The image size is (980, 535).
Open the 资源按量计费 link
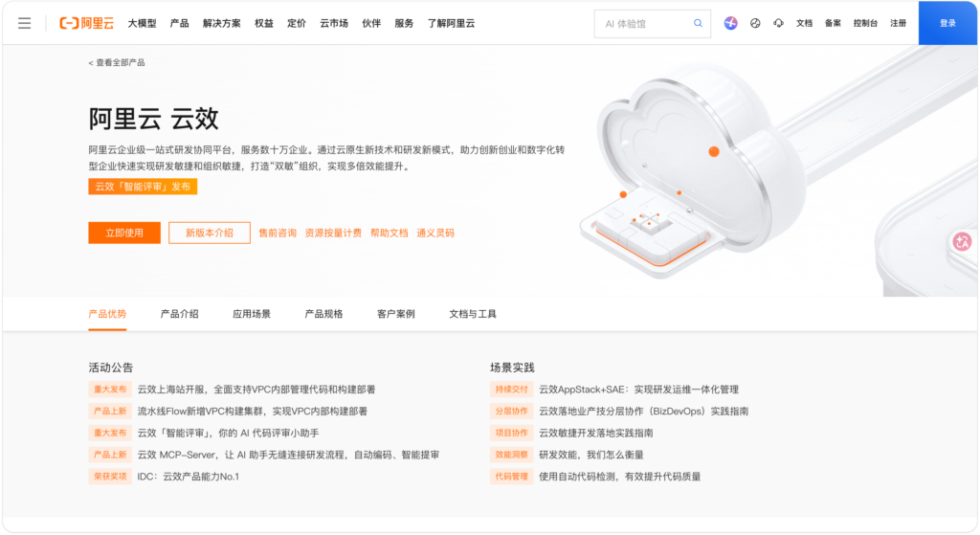333,234
